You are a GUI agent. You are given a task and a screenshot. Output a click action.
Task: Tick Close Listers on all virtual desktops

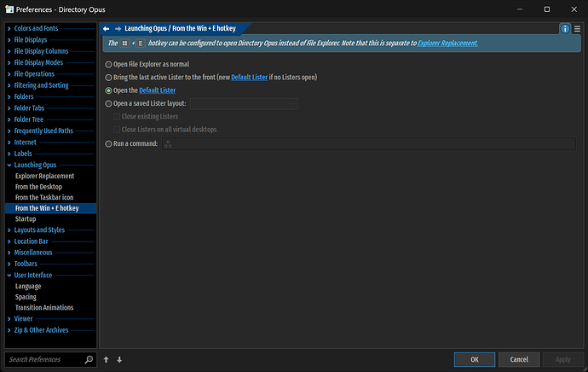coord(117,130)
